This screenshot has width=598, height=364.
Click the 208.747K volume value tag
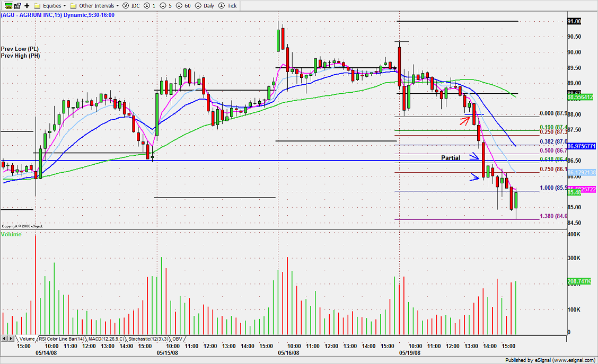[x=579, y=281]
